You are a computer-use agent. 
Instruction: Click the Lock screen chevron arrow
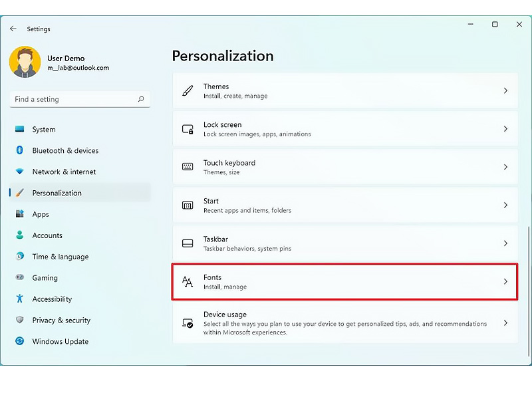(x=505, y=129)
